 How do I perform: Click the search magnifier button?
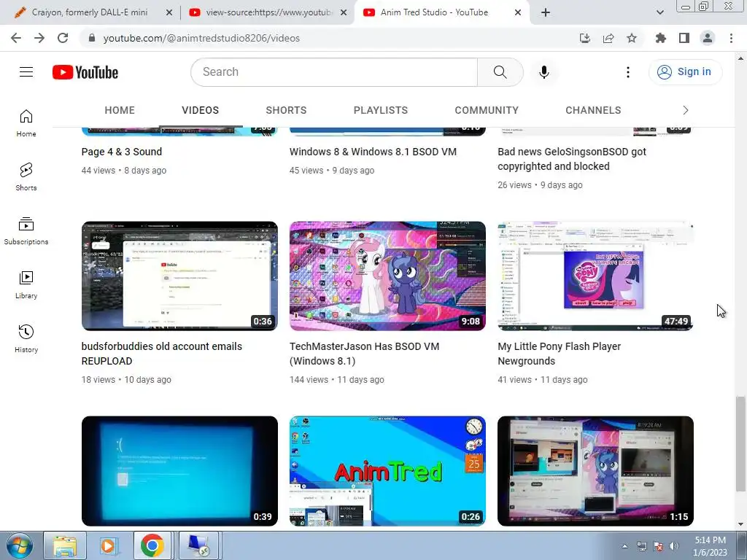[500, 72]
